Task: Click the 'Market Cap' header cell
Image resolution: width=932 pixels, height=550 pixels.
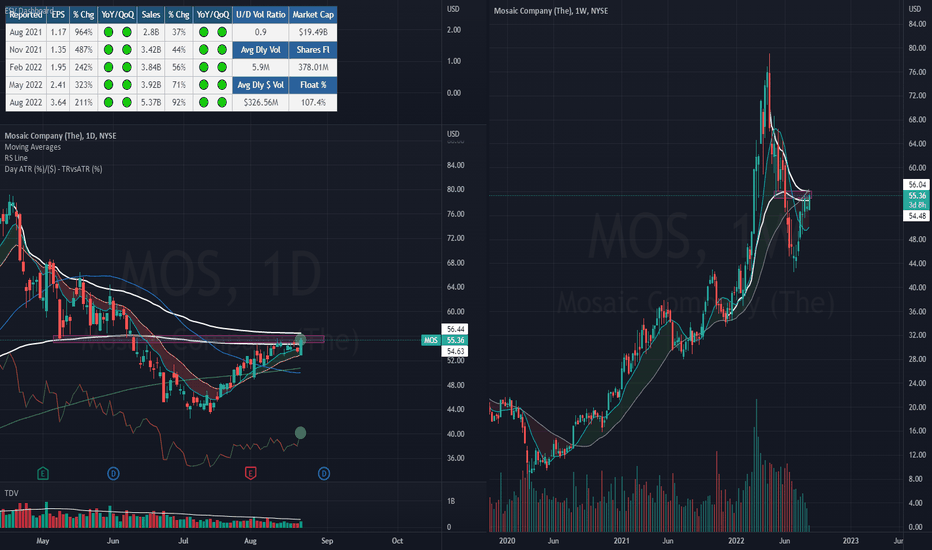Action: 313,15
